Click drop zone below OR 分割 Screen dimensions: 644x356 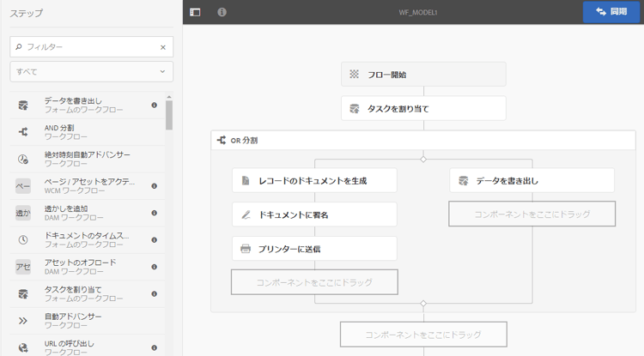(423, 335)
